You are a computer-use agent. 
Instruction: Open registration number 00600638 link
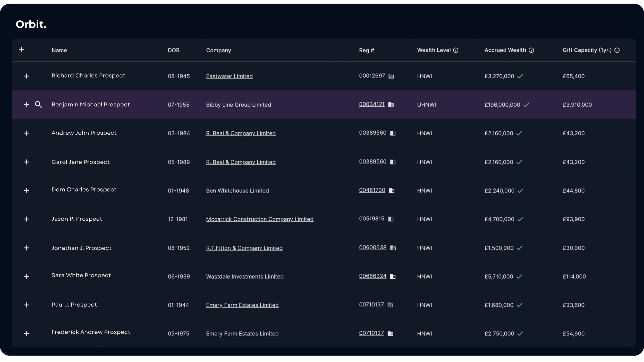pyautogui.click(x=372, y=247)
